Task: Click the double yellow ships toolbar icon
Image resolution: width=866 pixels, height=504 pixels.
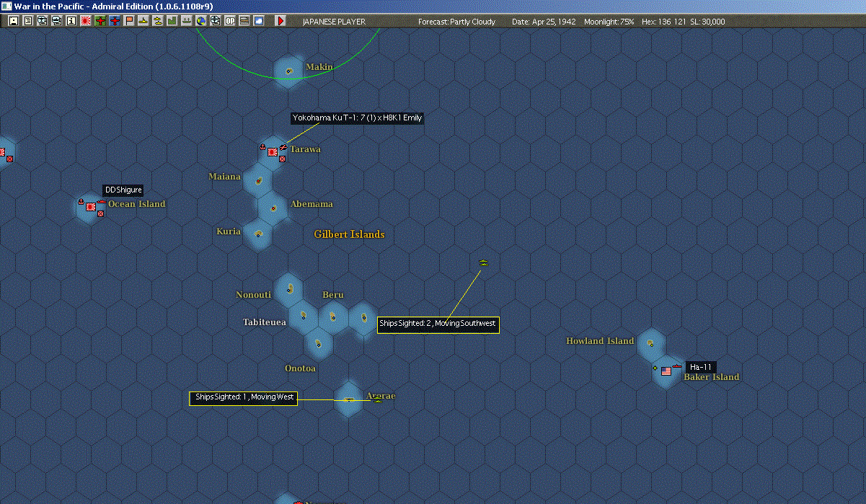Action: 158,21
